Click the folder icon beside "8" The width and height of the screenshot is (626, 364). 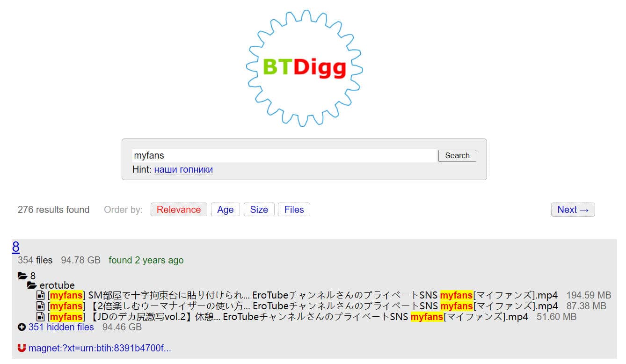22,276
